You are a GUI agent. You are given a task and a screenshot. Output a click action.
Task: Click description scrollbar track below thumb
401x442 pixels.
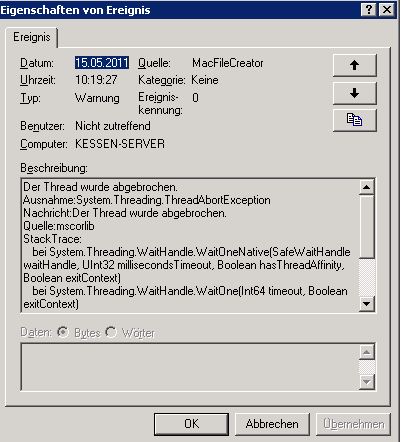pyautogui.click(x=367, y=277)
